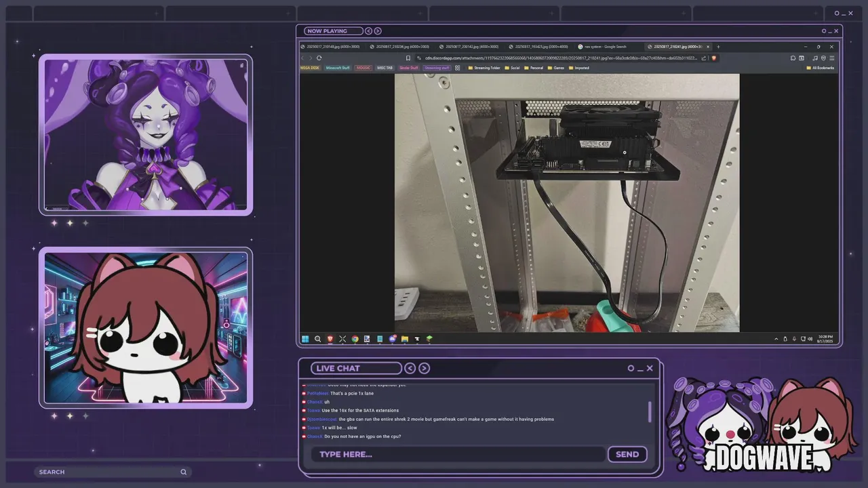Open the MOOSIC bookmark group

[x=363, y=68]
